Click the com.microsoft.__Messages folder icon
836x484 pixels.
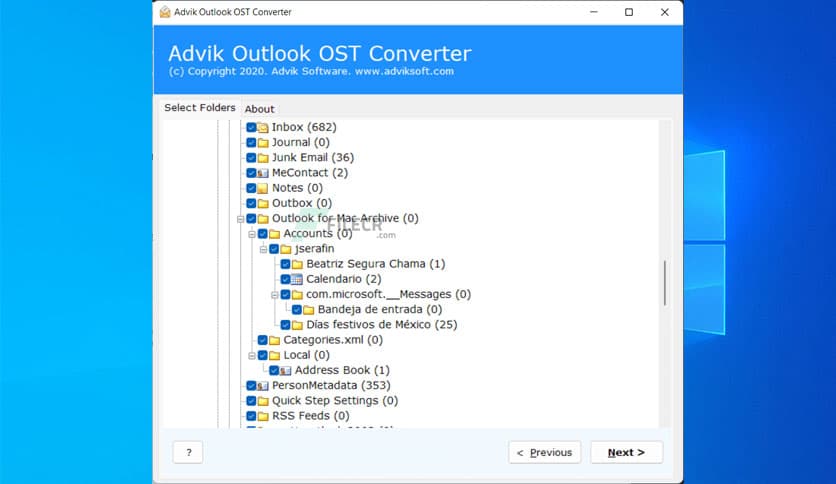(x=298, y=295)
